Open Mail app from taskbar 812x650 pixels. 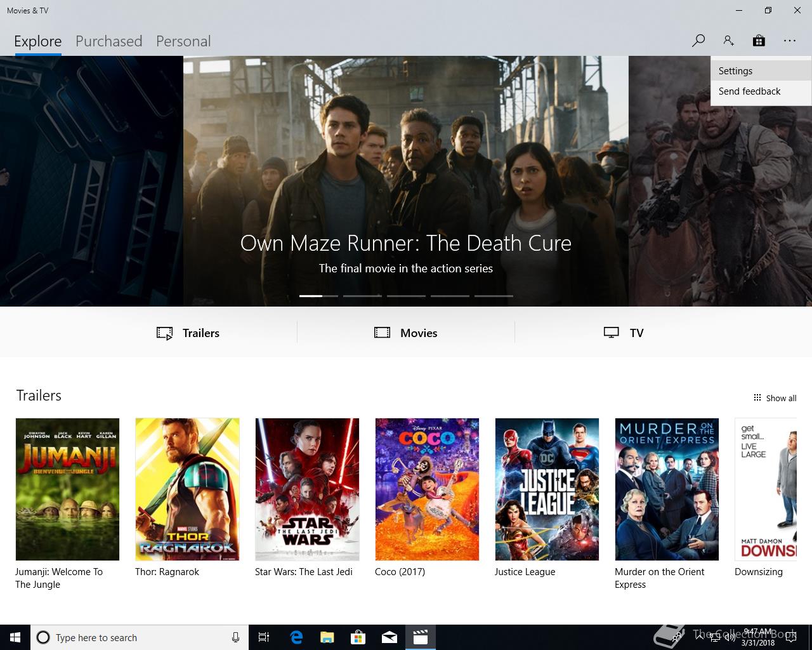click(390, 637)
